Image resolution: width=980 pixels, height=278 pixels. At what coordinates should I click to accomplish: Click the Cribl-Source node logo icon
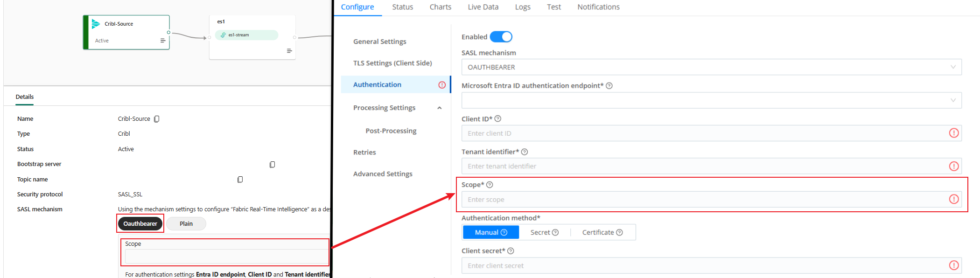pyautogui.click(x=96, y=24)
